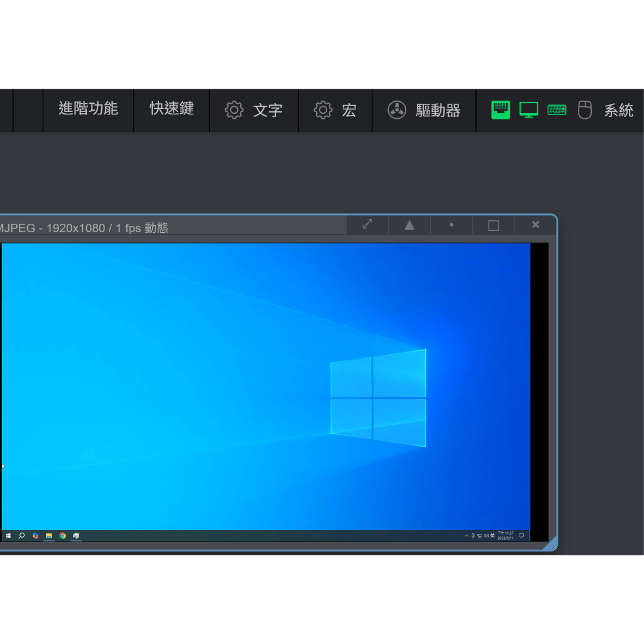Click the green monitor video status icon

tap(528, 110)
